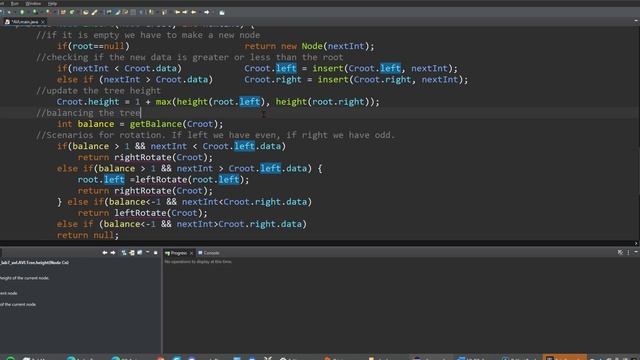Open the Help menu
Viewport: 640px width, 360px height.
(x=52, y=3)
